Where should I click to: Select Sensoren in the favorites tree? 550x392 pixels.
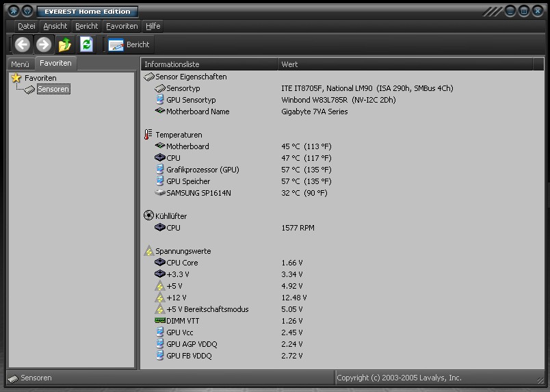coord(53,89)
